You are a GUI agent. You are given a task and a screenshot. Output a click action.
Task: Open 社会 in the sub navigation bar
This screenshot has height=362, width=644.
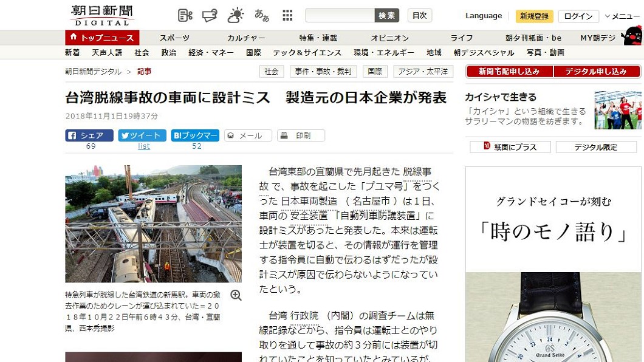(x=142, y=52)
